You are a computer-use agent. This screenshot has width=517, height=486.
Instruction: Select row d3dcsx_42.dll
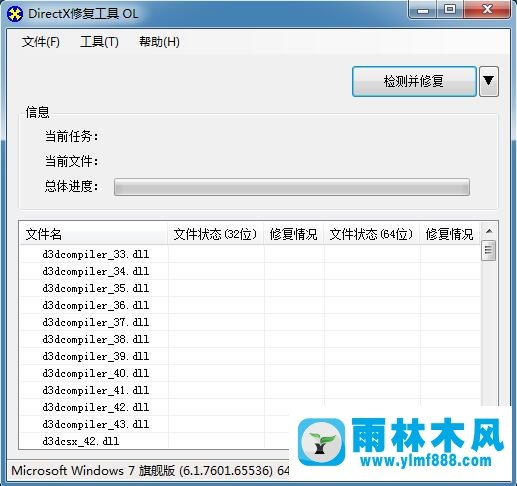coord(155,441)
